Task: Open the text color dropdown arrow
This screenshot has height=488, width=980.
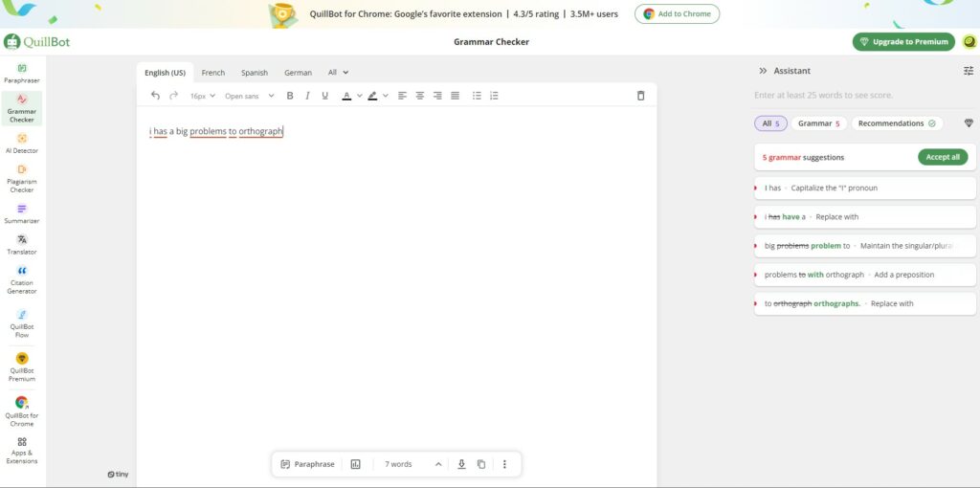Action: point(360,96)
